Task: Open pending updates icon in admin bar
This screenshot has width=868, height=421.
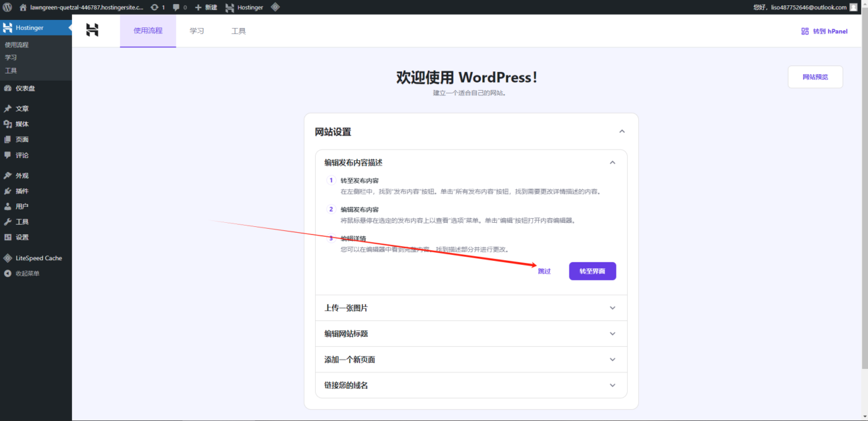Action: pyautogui.click(x=155, y=7)
